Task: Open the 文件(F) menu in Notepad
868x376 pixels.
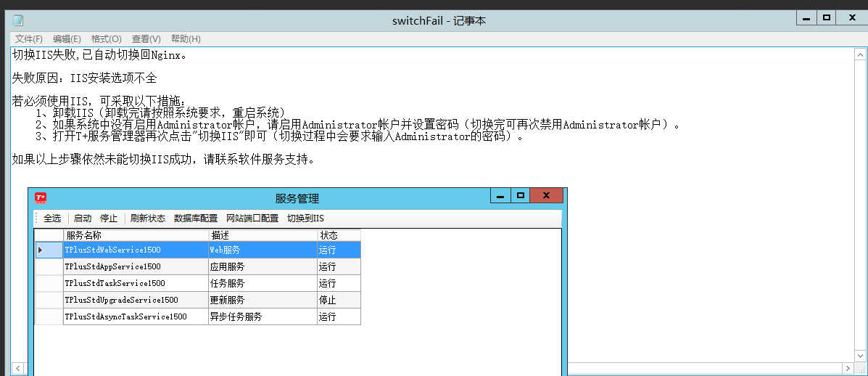Action: point(29,38)
